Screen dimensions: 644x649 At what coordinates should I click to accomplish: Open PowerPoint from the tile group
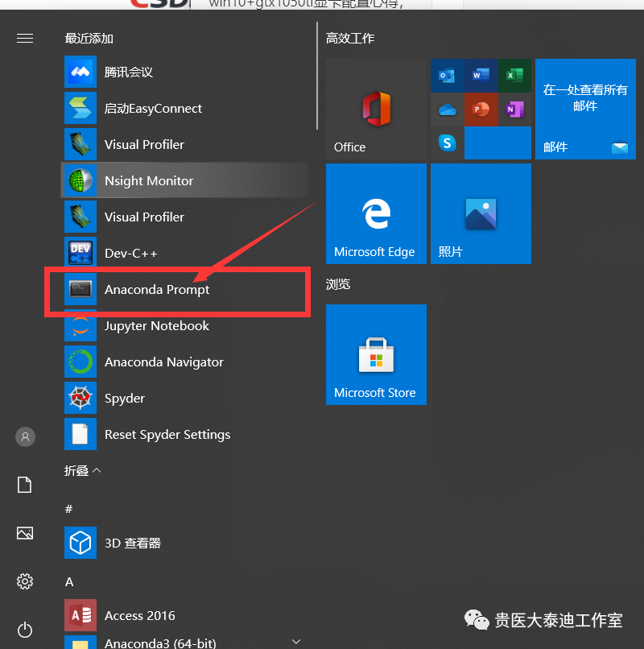click(x=481, y=110)
